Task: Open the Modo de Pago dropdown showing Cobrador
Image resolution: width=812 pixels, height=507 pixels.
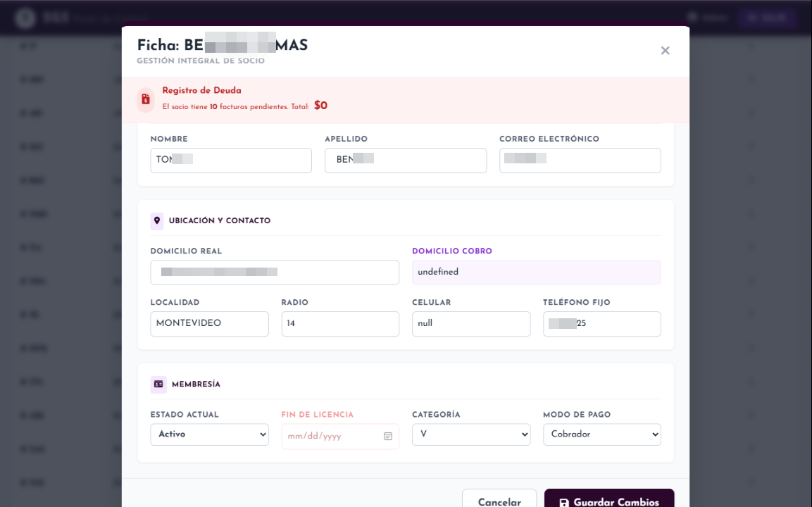Action: (601, 434)
